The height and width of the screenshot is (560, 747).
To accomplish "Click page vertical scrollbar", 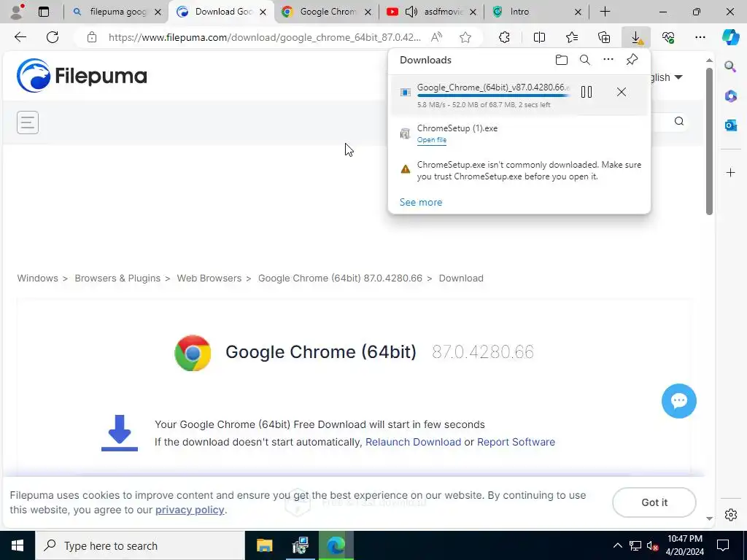I will [x=709, y=141].
